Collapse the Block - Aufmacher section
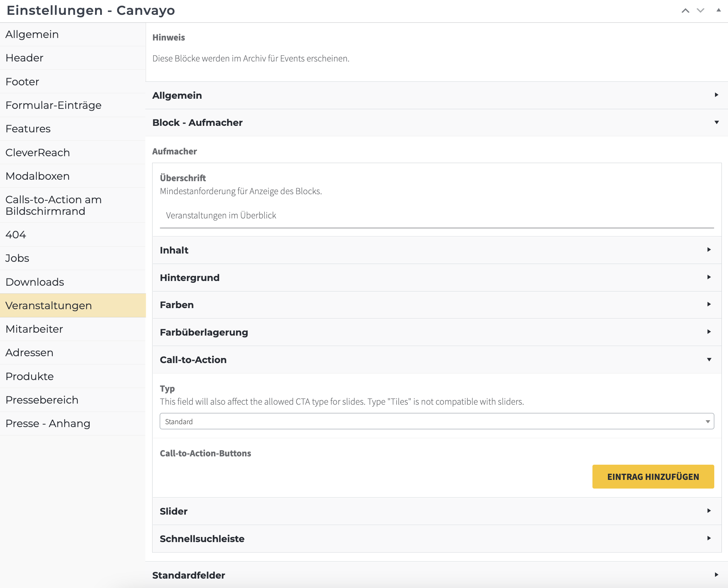The image size is (728, 588). click(716, 122)
